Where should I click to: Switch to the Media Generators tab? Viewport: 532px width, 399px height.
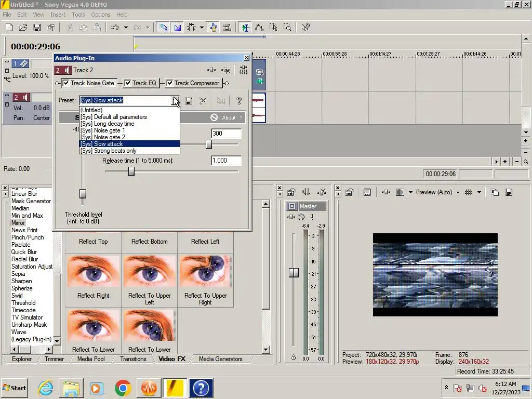coord(220,359)
